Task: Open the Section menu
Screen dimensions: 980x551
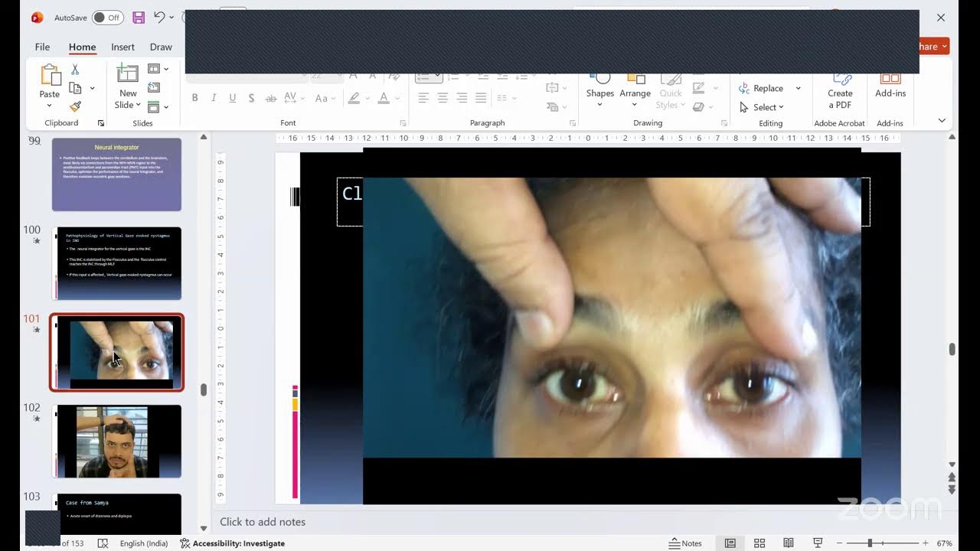Action: (157, 107)
